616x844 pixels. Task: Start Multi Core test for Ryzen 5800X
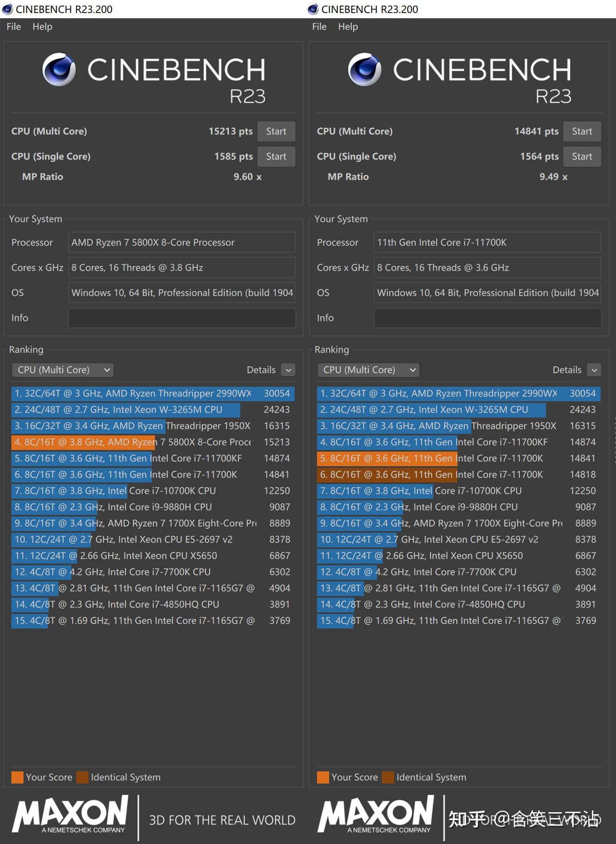pyautogui.click(x=276, y=131)
